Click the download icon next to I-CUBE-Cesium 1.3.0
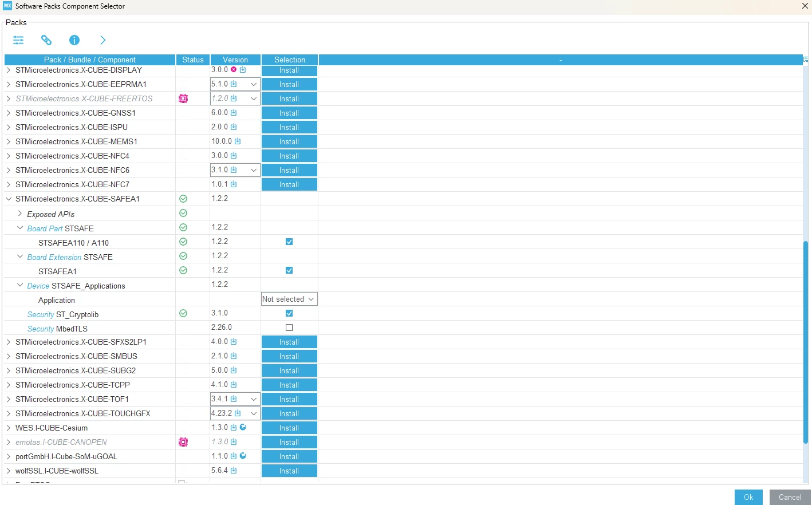The width and height of the screenshot is (812, 505). pyautogui.click(x=234, y=428)
